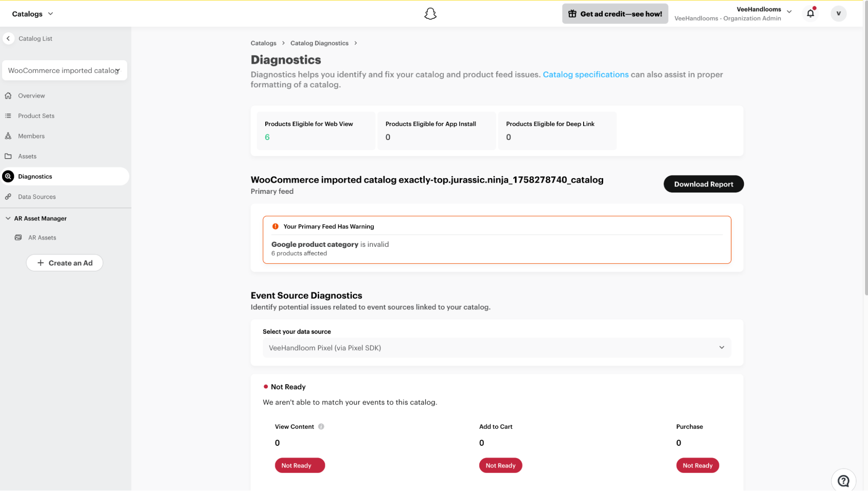Viewport: 868px width, 491px height.
Task: Open the notifications bell
Action: pos(810,13)
